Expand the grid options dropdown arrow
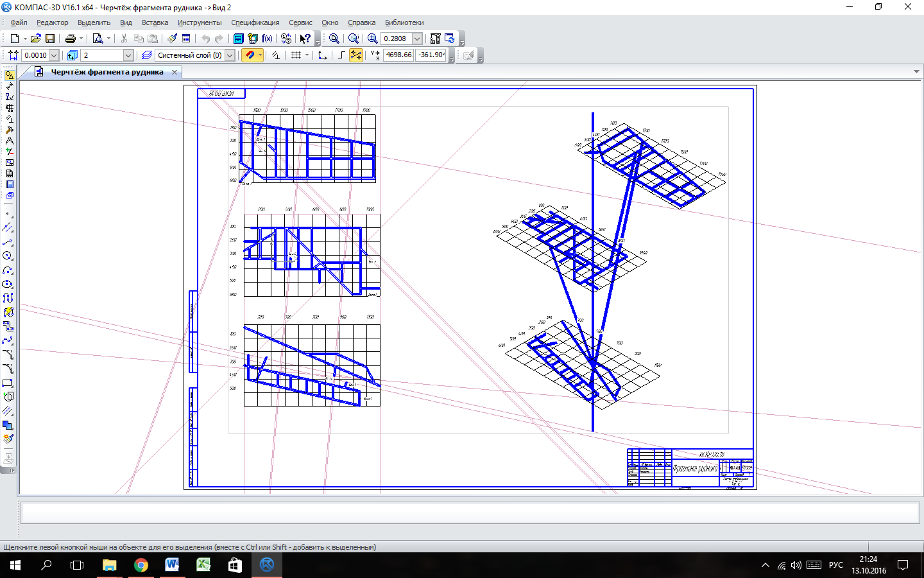 [x=307, y=55]
